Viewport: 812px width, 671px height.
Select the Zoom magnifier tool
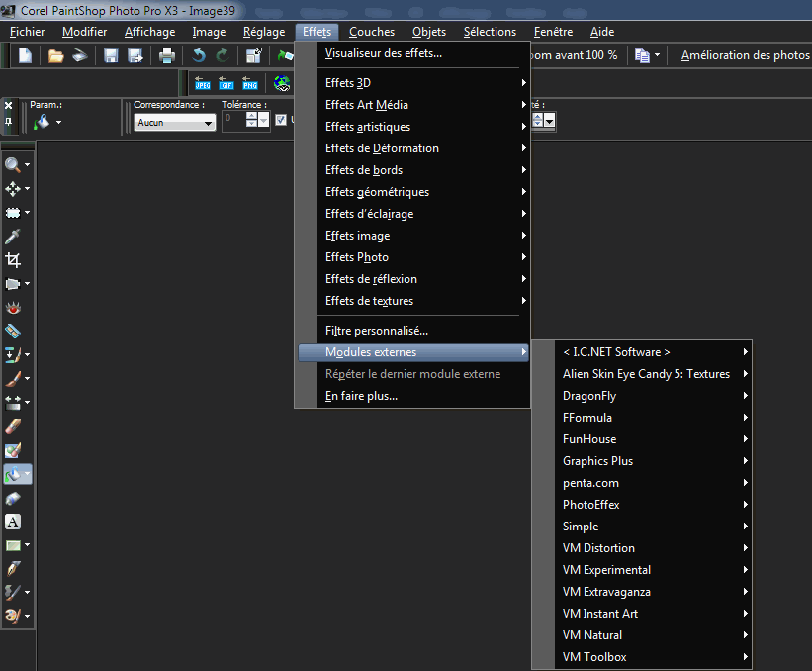13,164
